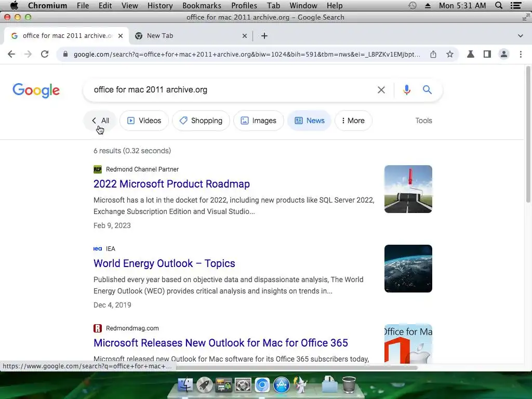Reload the current page
Viewport: 532px width, 399px height.
click(x=45, y=54)
